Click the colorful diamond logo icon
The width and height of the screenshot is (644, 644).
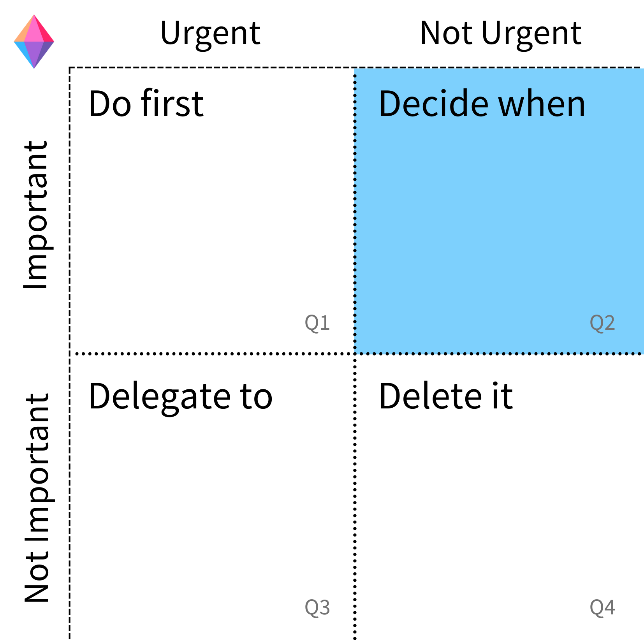(x=34, y=42)
